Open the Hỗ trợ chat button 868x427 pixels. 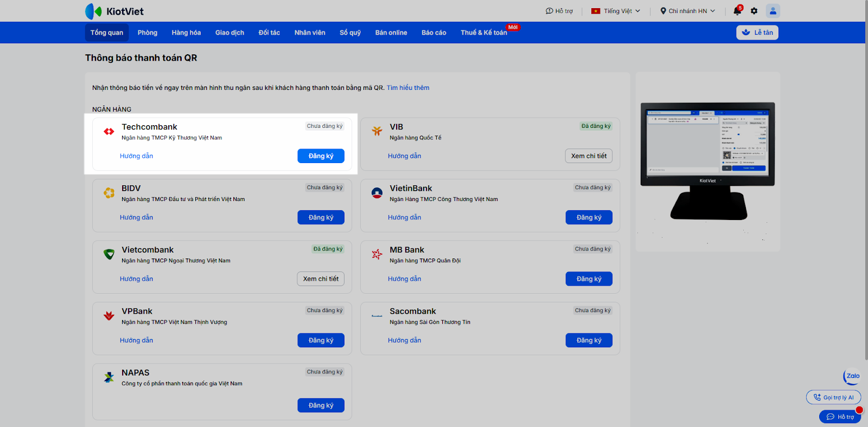(x=840, y=417)
